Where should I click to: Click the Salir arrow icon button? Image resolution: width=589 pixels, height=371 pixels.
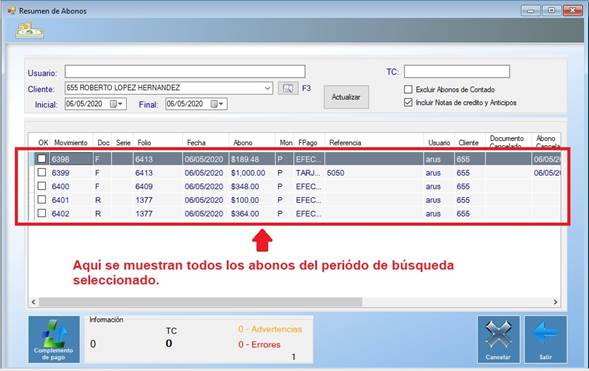click(x=545, y=339)
